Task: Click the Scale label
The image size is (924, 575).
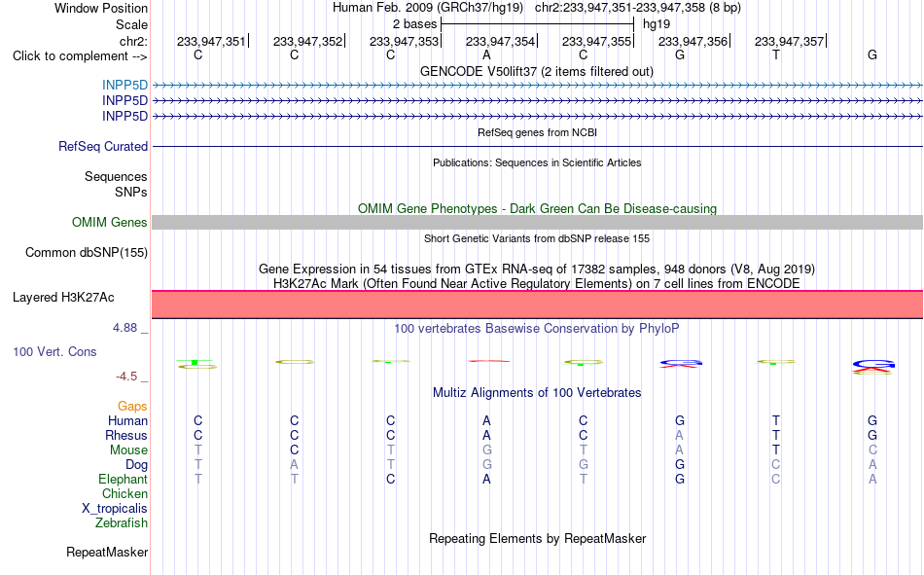Action: pyautogui.click(x=131, y=24)
